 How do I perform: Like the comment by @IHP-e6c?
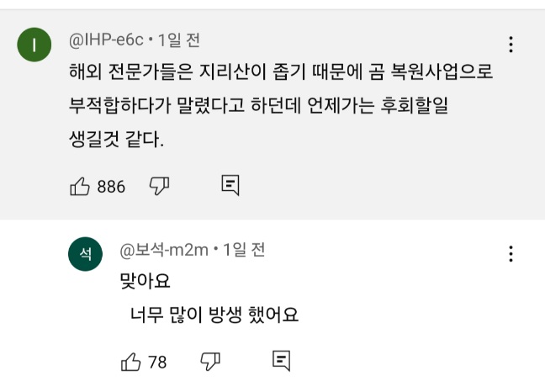(81, 186)
